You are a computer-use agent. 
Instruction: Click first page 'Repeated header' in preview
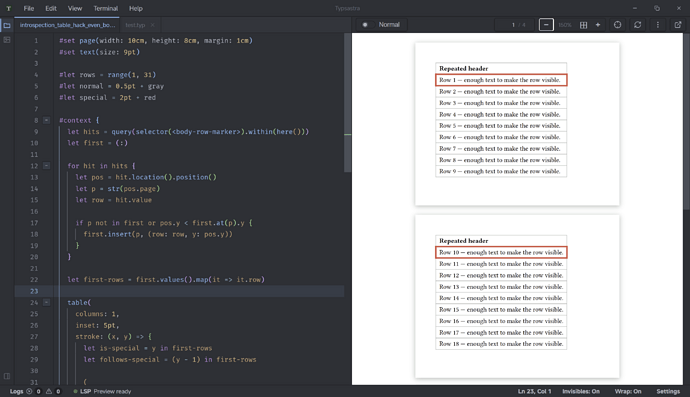[463, 69]
